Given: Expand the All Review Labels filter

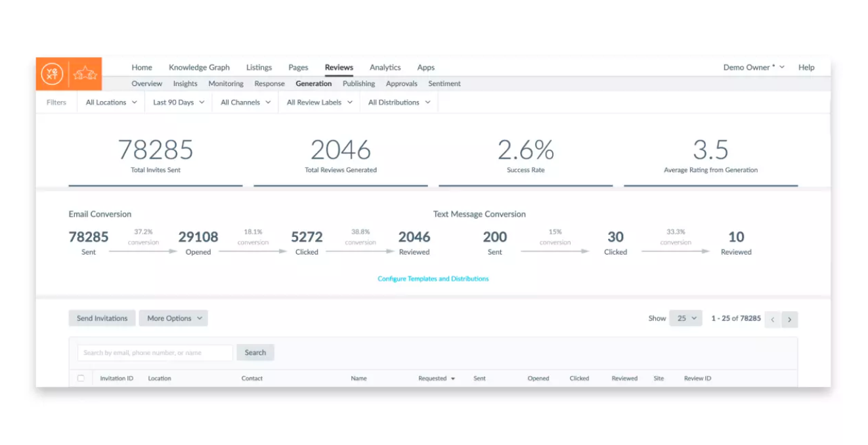Looking at the screenshot, I should click(318, 102).
